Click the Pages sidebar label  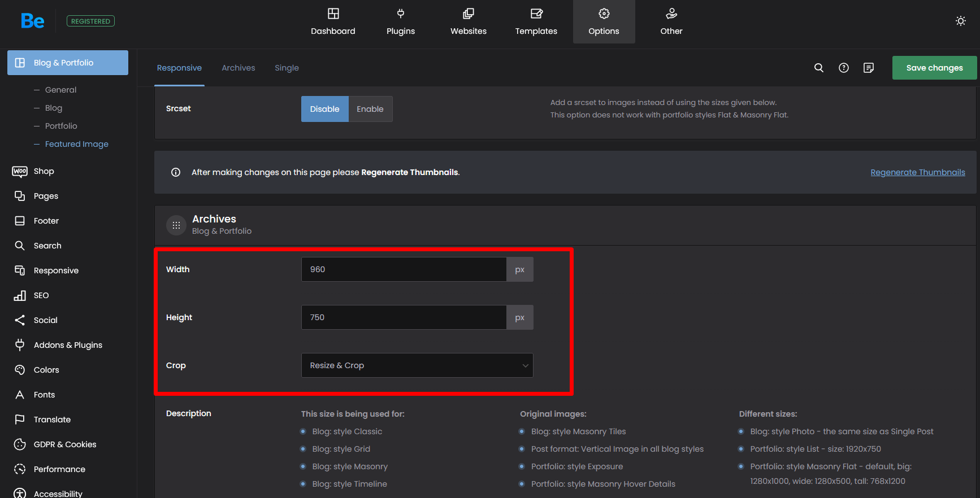[x=46, y=196]
